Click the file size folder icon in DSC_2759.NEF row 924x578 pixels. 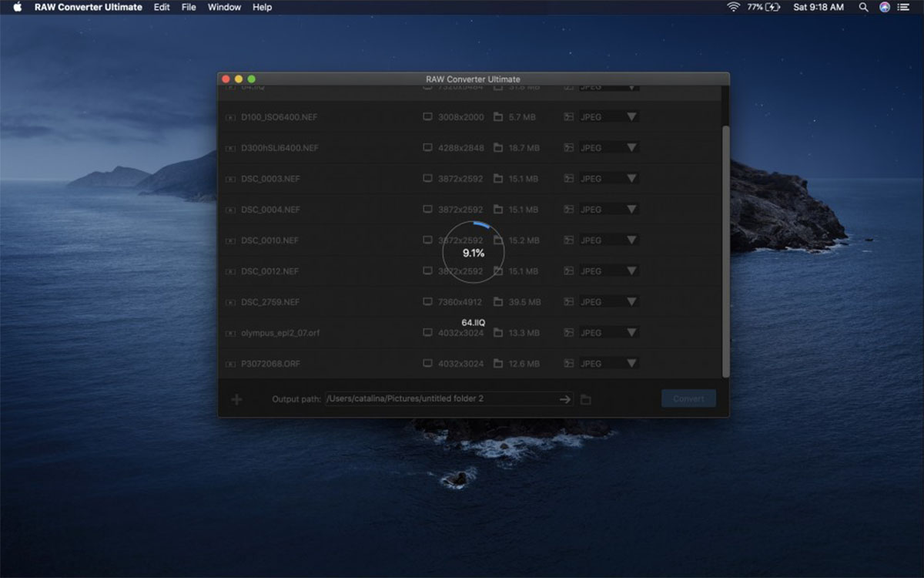pyautogui.click(x=498, y=301)
